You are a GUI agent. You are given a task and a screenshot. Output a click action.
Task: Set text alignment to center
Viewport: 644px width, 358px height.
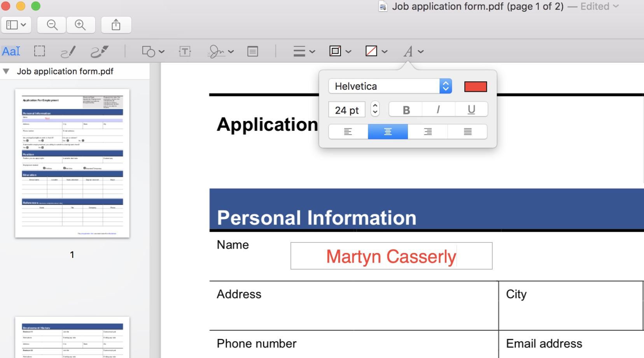click(388, 132)
